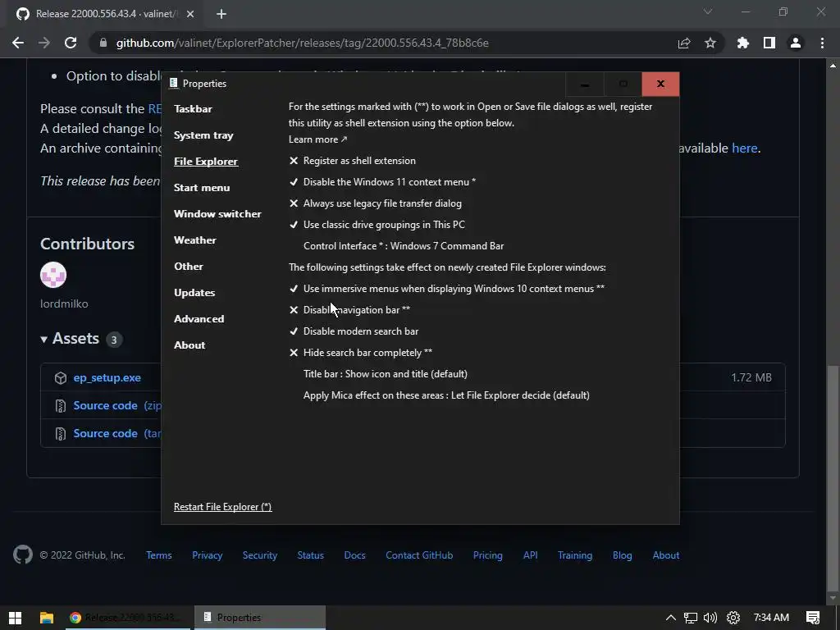The height and width of the screenshot is (630, 840).
Task: Toggle Register as shell extension option
Action: tap(353, 161)
